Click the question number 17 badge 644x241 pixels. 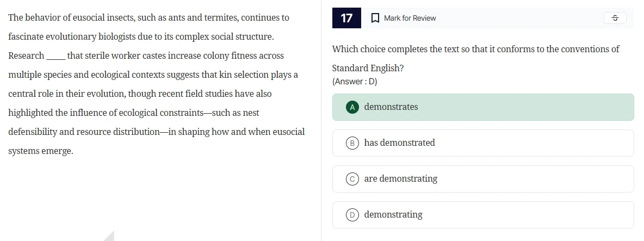coord(346,18)
